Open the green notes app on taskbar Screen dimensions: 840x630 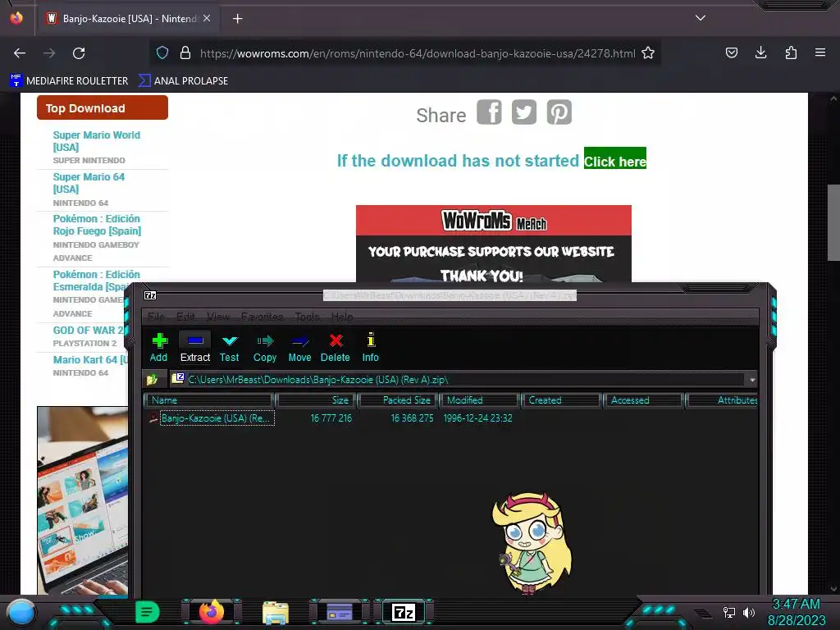(x=148, y=612)
